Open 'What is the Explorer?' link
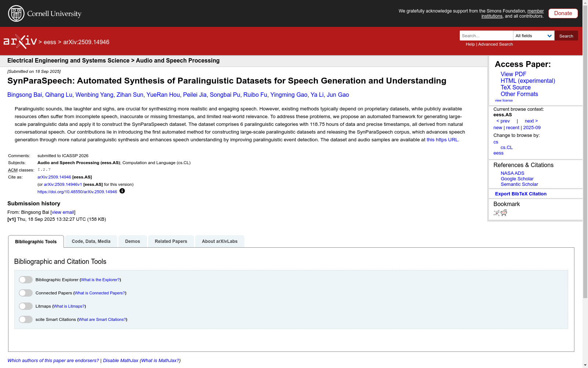This screenshot has width=588, height=368. coord(100,280)
